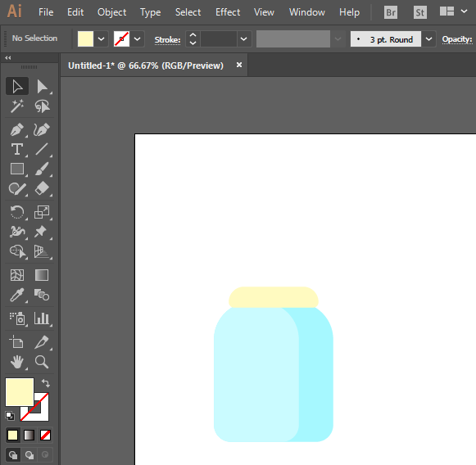476x465 pixels.
Task: Select the Pen tool
Action: coord(17,130)
